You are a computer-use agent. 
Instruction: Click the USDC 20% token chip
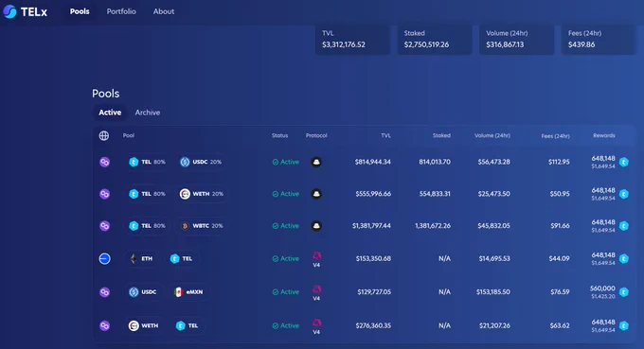pyautogui.click(x=201, y=162)
